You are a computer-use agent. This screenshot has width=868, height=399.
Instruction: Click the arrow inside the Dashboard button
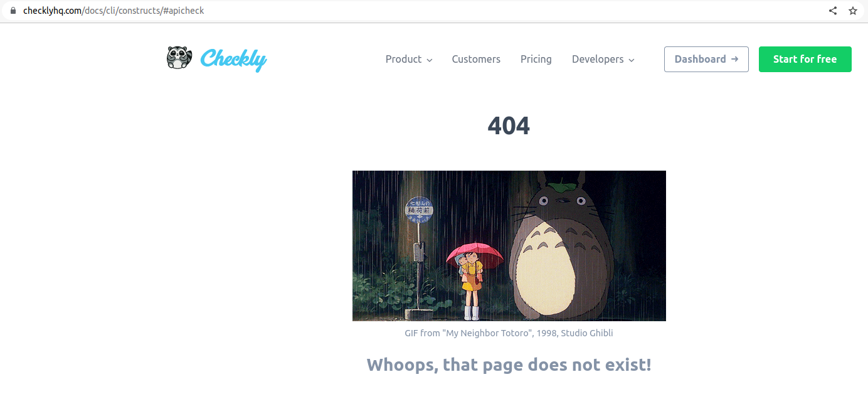tap(734, 59)
